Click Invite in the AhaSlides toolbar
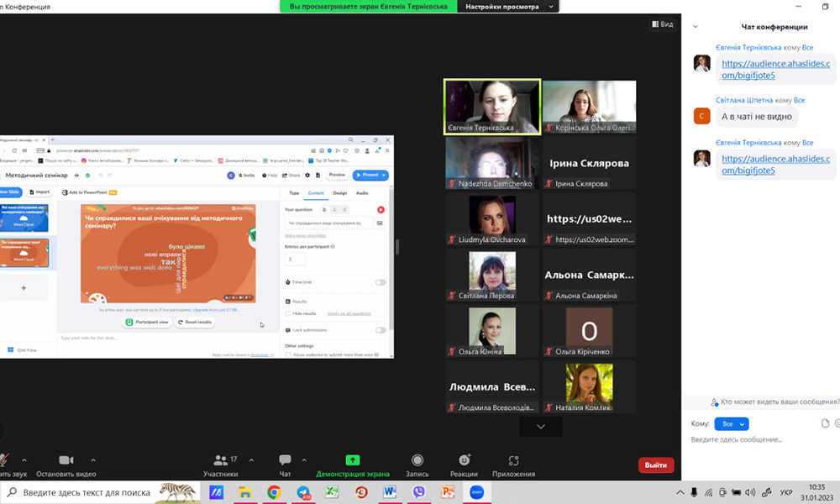Image resolution: width=840 pixels, height=504 pixels. coord(246,176)
